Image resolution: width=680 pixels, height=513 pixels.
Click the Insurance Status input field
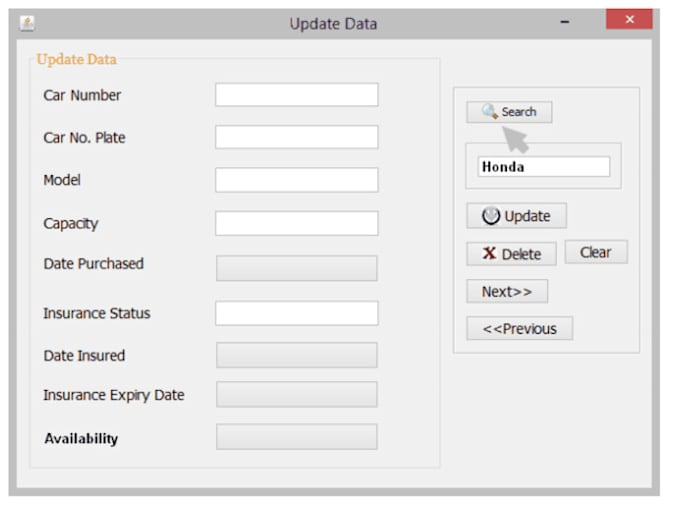tap(297, 313)
